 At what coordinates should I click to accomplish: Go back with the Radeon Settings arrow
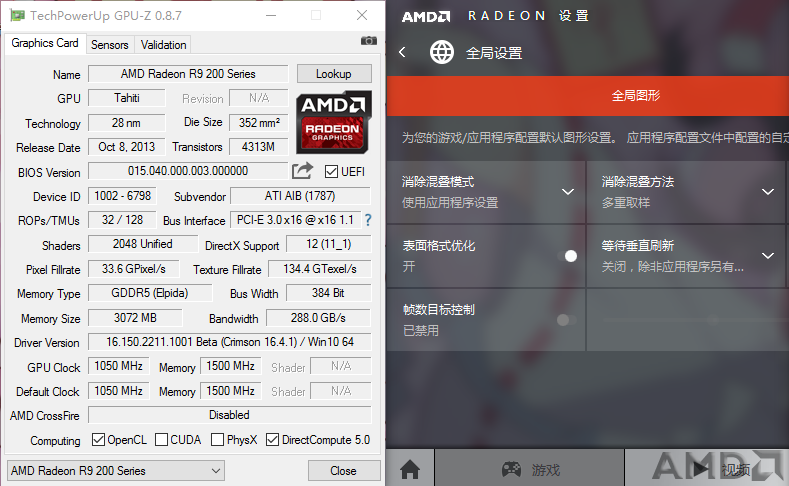(x=402, y=52)
